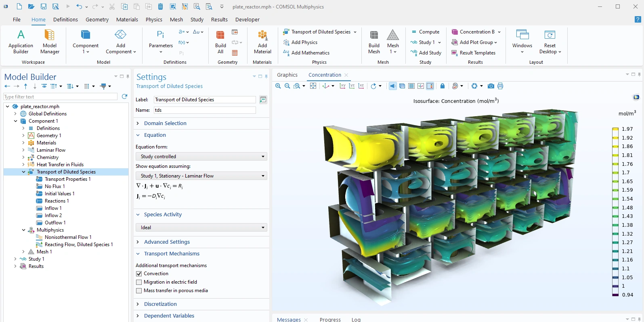644x322 pixels.
Task: Open the Physics ribbon tab
Action: 154,19
